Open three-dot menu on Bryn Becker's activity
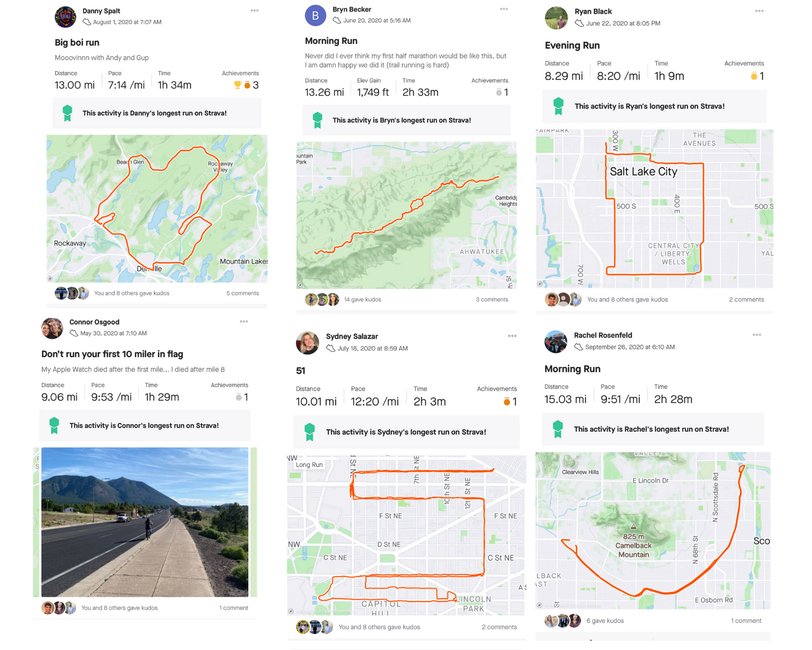 pos(504,9)
